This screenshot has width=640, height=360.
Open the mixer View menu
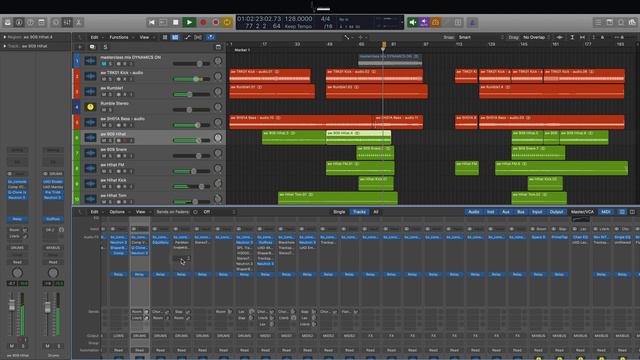click(140, 212)
